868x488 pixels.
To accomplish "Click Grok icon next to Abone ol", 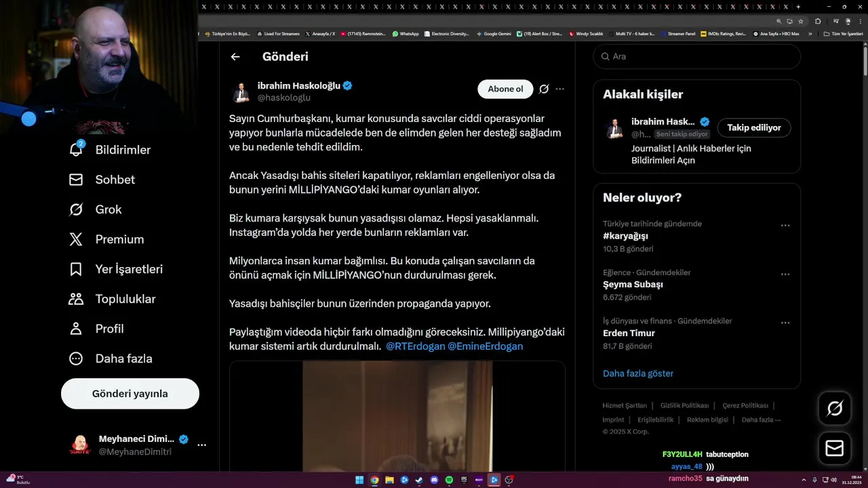I will (x=544, y=89).
